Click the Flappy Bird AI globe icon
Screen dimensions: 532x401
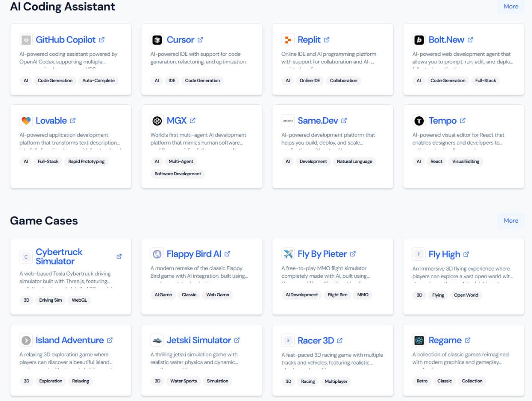click(157, 254)
